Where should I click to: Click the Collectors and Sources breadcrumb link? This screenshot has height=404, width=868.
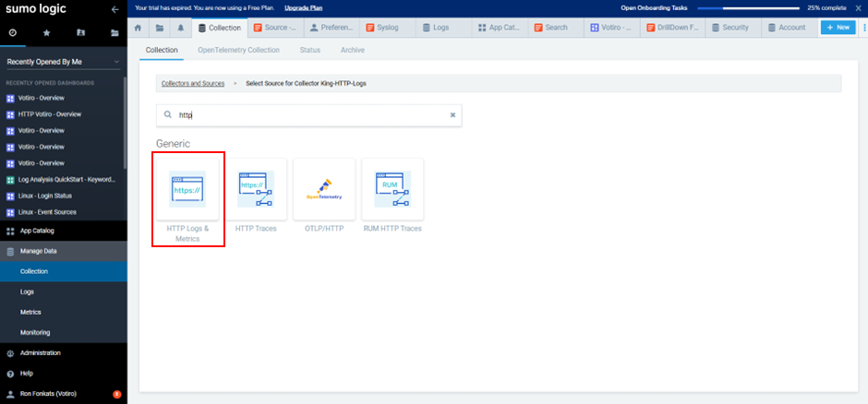[193, 83]
